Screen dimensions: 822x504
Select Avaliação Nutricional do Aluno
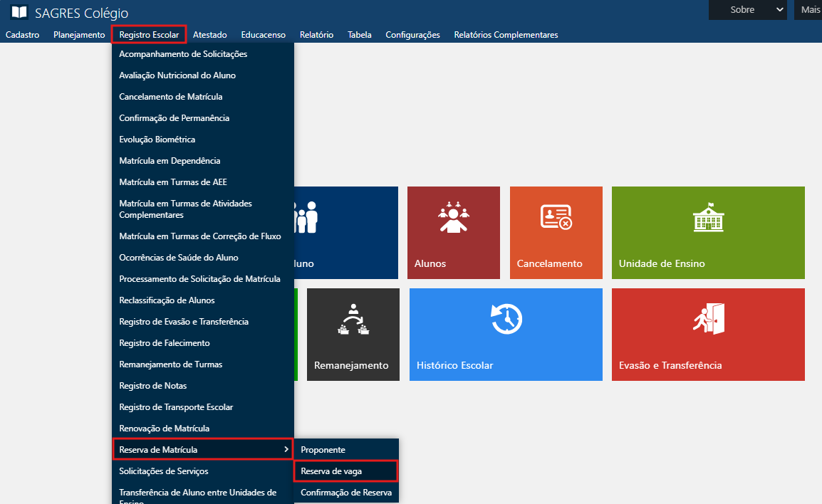[x=203, y=75]
